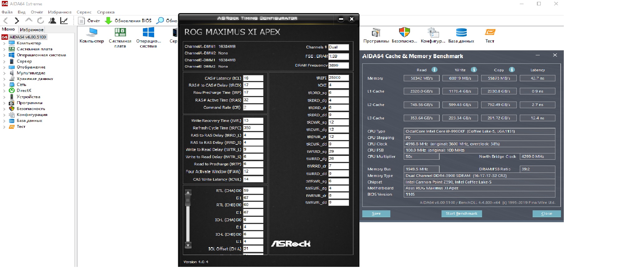Expand the Компьютер tree node
644x270 pixels.
(4, 43)
